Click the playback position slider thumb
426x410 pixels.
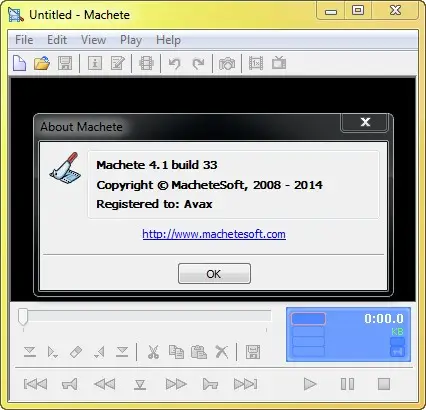click(23, 316)
